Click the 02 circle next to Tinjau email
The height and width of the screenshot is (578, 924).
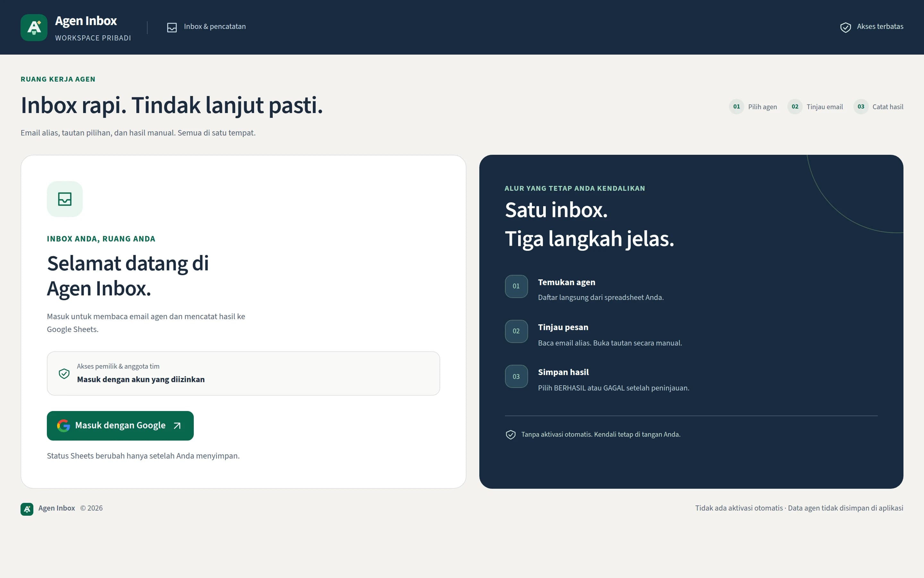(795, 107)
